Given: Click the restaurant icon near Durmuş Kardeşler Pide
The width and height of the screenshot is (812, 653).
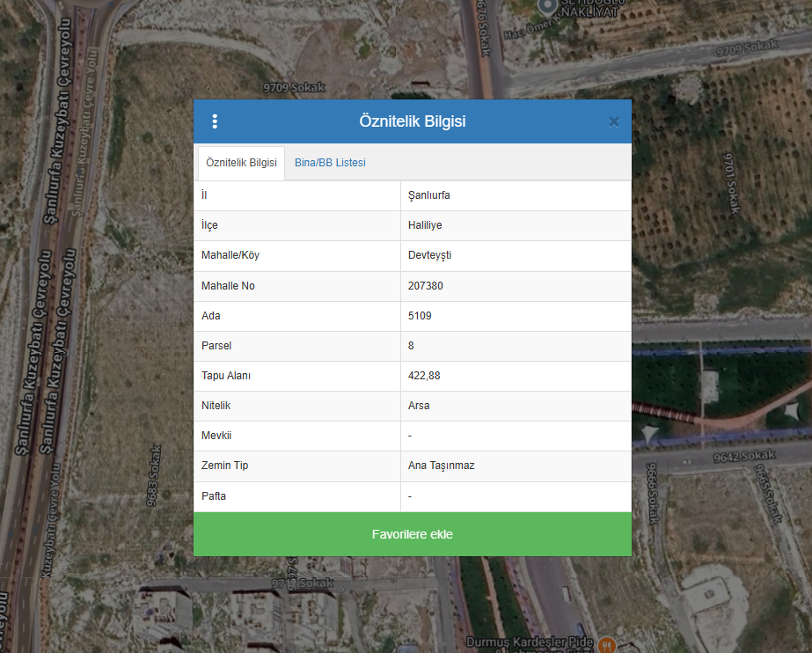Looking at the screenshot, I should tap(606, 644).
